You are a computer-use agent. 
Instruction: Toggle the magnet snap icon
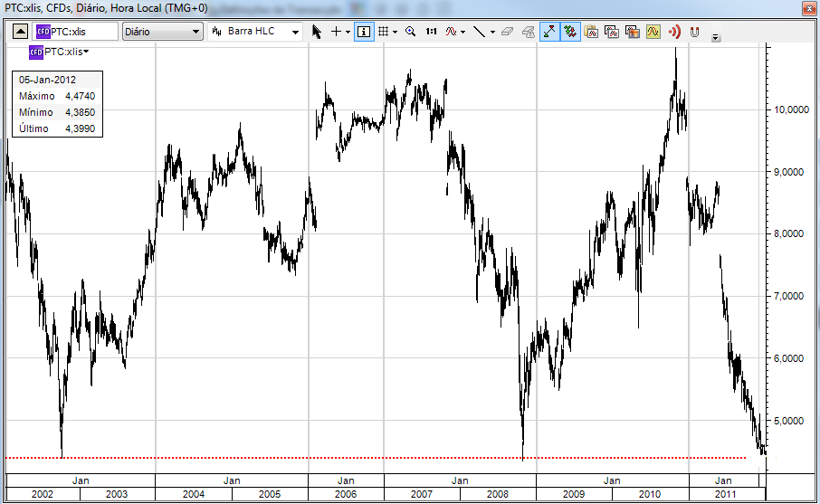click(x=694, y=32)
